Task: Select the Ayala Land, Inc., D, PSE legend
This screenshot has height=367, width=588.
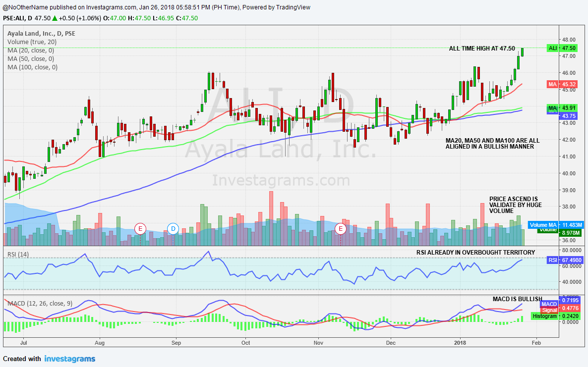Action: [41, 33]
